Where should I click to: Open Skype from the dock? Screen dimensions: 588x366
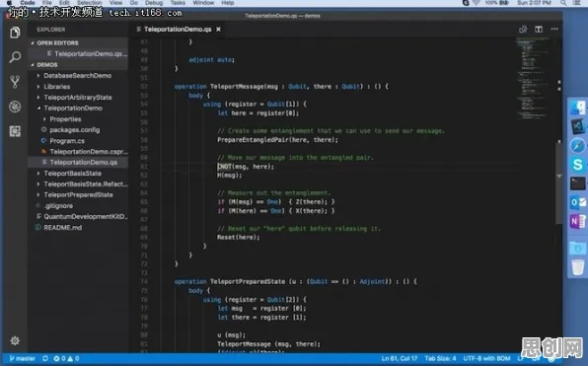click(x=577, y=164)
